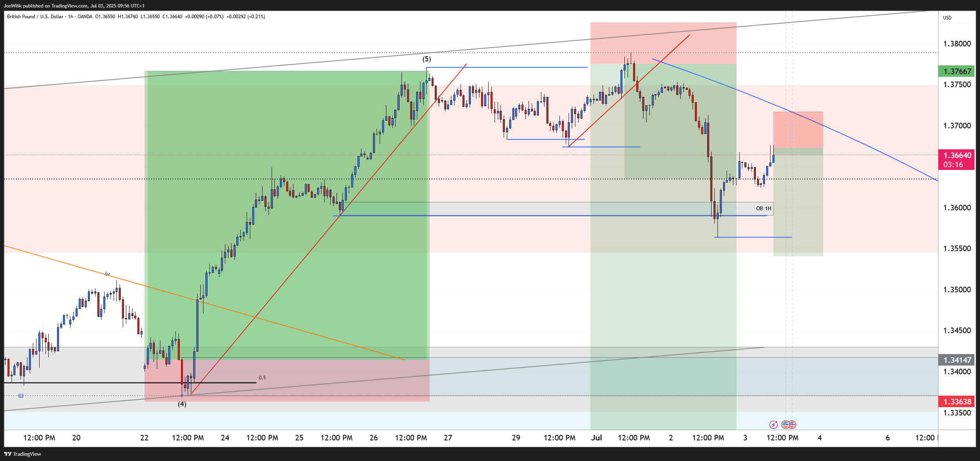
Task: Click the 6 date on time axis
Action: [887, 438]
